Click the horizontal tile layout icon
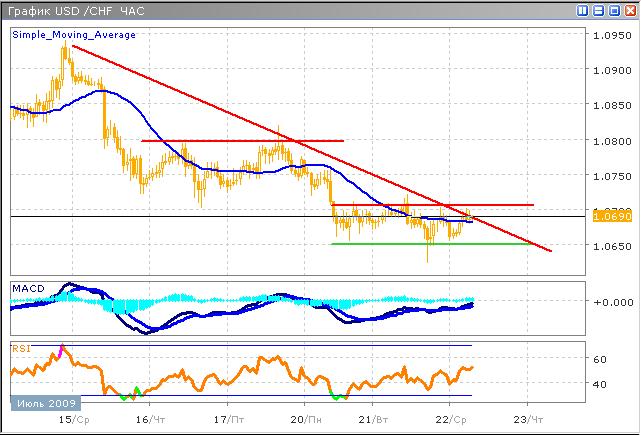Image resolution: width=641 pixels, height=435 pixels. pyautogui.click(x=598, y=10)
